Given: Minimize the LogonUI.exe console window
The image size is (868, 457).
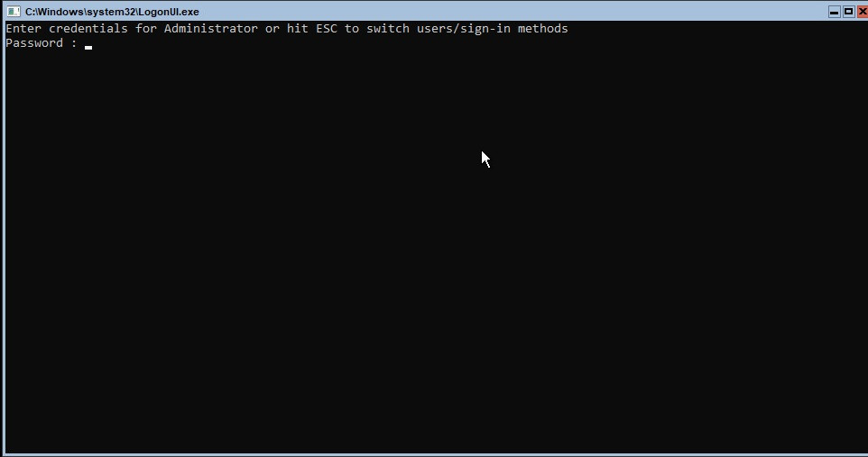Looking at the screenshot, I should point(835,12).
